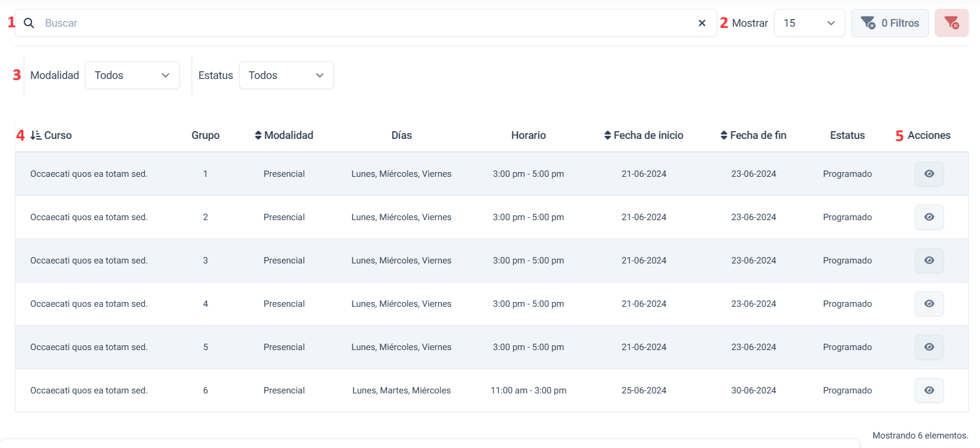Clear the search field with X icon
This screenshot has height=448, width=980.
(x=702, y=23)
